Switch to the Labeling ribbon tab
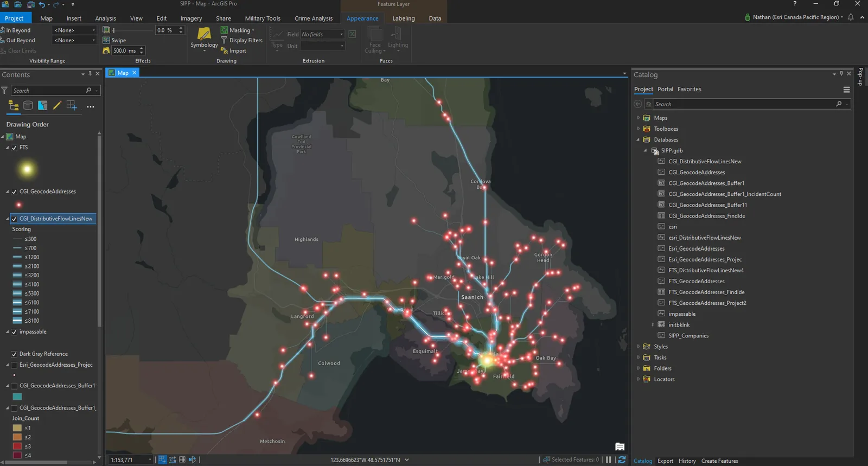Viewport: 868px width, 466px height. (x=404, y=18)
